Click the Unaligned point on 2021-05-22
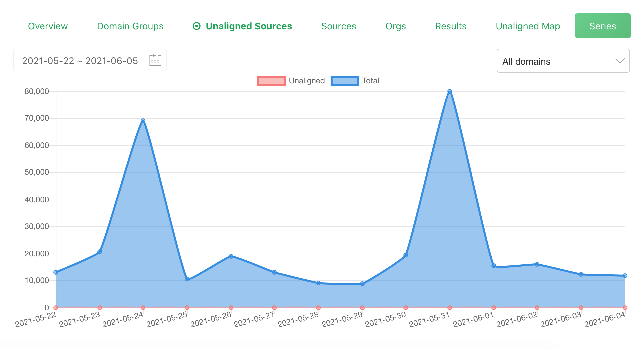The width and height of the screenshot is (644, 349). pos(56,307)
